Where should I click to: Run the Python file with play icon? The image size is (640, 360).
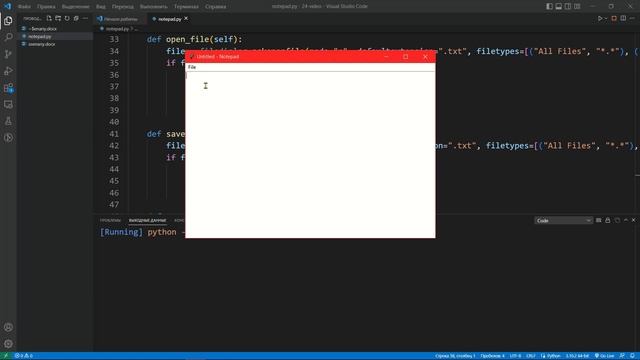[x=600, y=18]
